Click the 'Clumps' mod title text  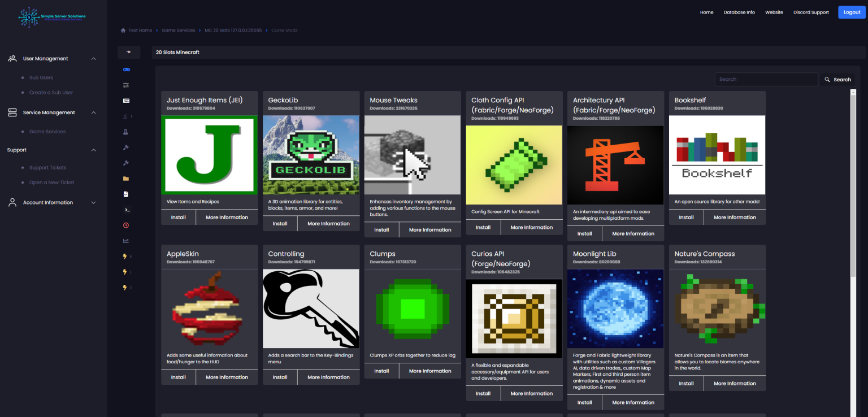pyautogui.click(x=383, y=254)
